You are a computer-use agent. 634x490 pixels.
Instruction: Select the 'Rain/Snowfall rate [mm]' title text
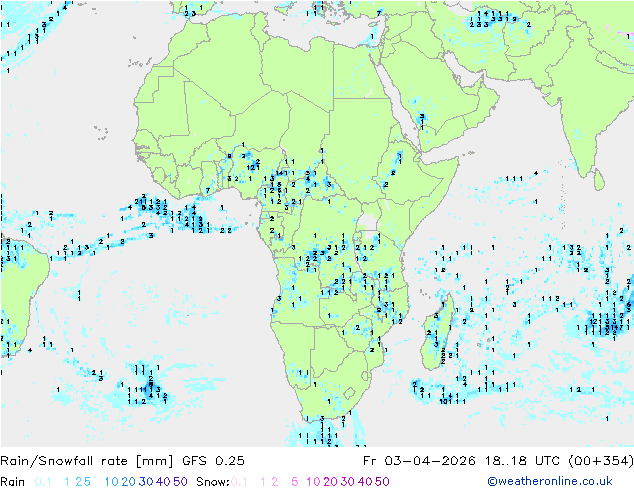coord(87,461)
